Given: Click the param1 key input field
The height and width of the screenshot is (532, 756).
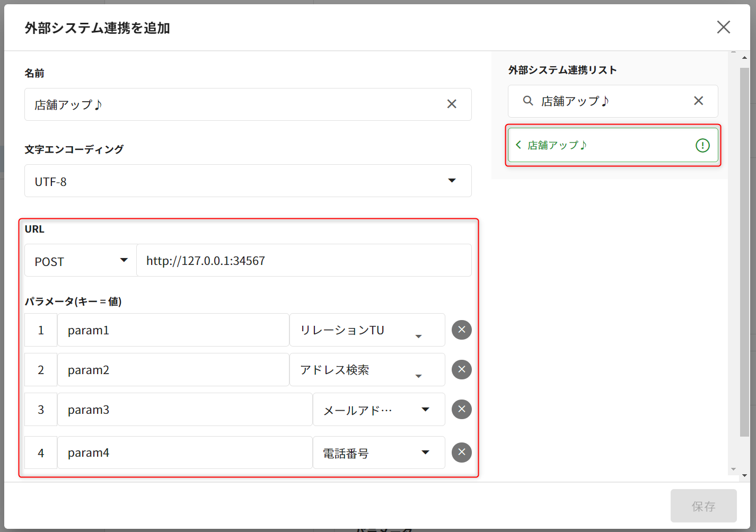Looking at the screenshot, I should tap(173, 330).
